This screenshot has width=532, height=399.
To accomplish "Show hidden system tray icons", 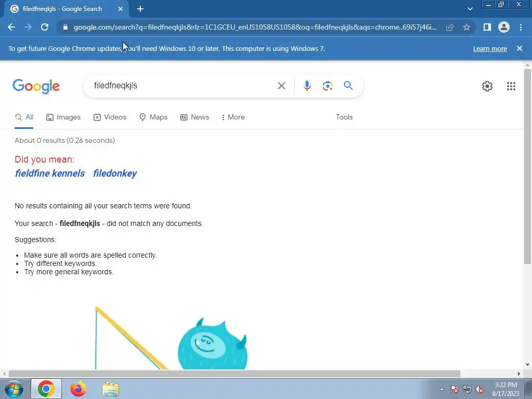I will pyautogui.click(x=442, y=389).
